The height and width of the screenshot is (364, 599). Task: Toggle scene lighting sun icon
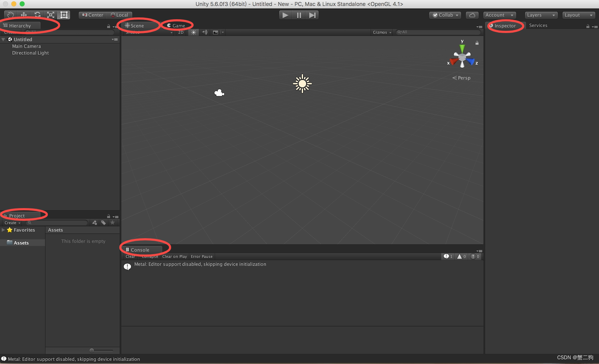click(x=194, y=32)
